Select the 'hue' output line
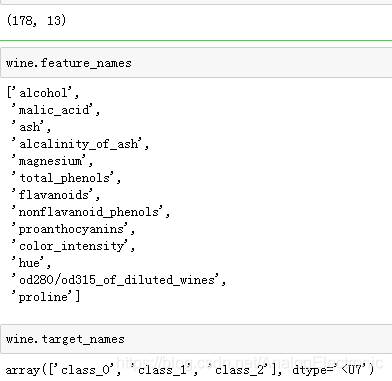 coord(31,263)
